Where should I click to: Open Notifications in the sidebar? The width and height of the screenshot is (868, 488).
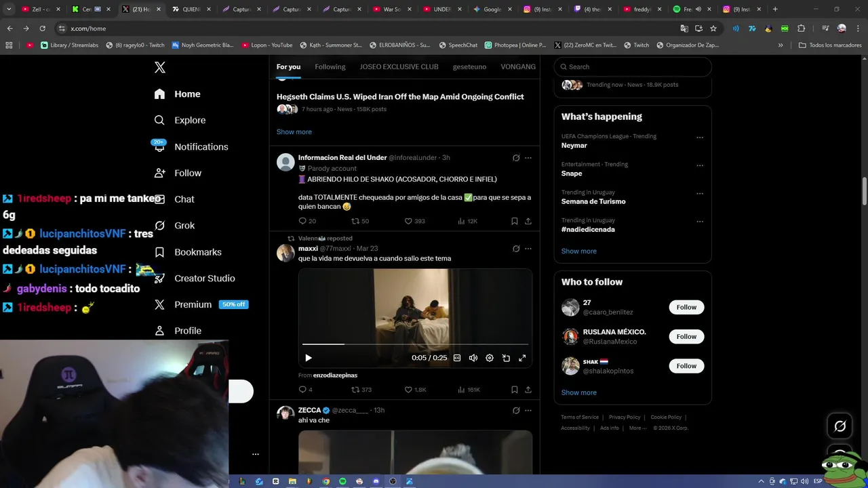191,146
